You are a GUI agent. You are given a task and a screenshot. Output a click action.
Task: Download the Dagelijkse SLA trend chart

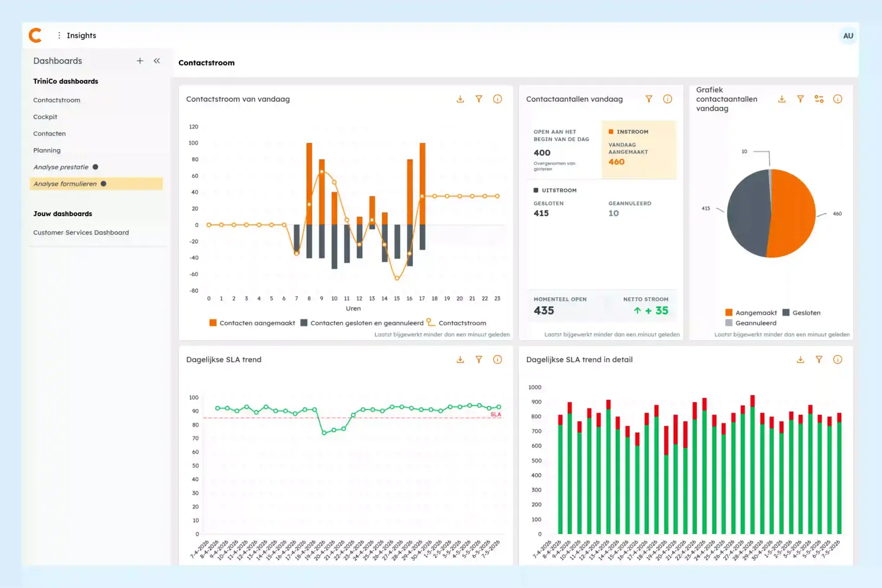tap(460, 360)
